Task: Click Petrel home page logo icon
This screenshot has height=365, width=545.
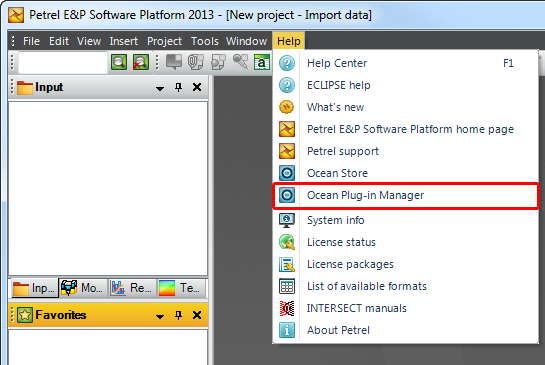Action: click(x=287, y=129)
